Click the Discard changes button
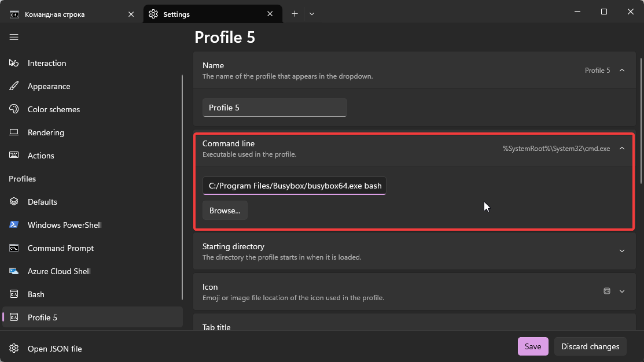 (590, 346)
